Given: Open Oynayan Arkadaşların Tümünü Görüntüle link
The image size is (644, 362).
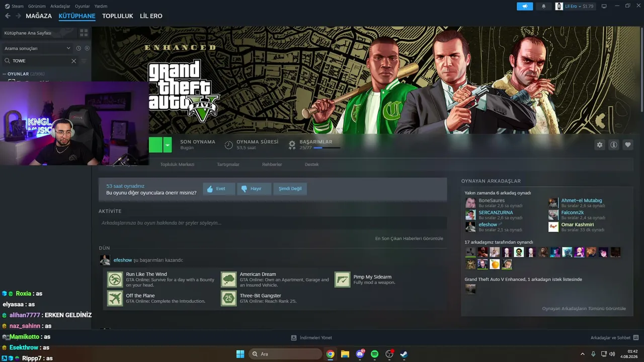Looking at the screenshot, I should [x=584, y=309].
